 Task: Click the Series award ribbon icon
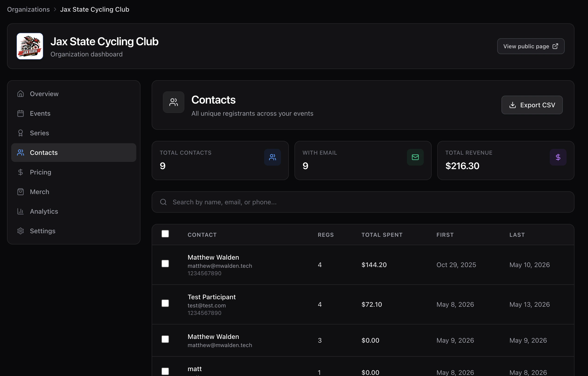pos(21,133)
